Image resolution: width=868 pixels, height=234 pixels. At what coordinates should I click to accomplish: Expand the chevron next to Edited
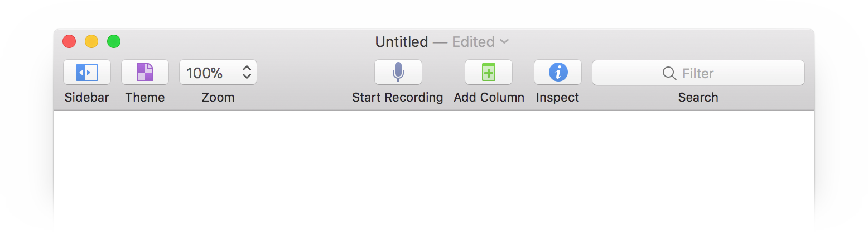[x=504, y=41]
